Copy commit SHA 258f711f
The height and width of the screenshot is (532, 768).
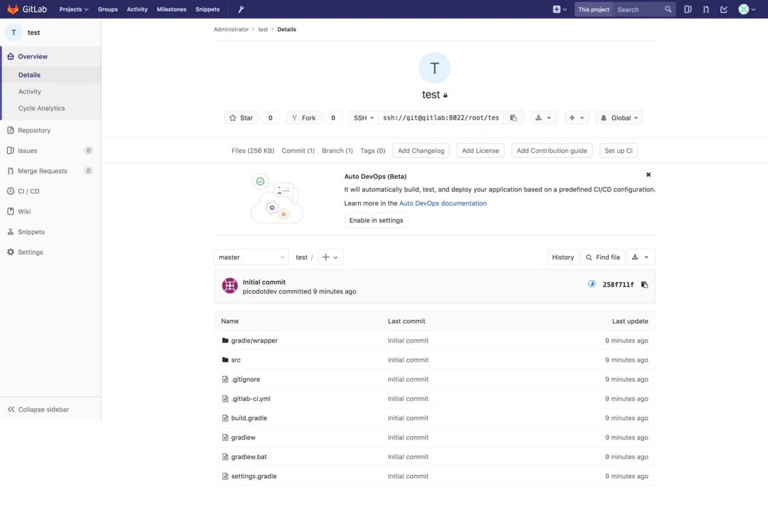[644, 285]
